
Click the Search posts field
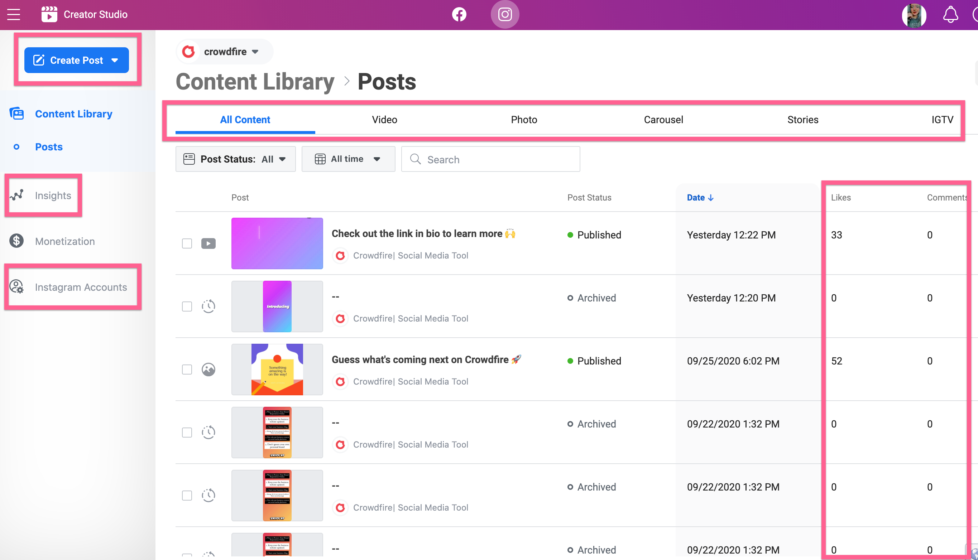(490, 159)
